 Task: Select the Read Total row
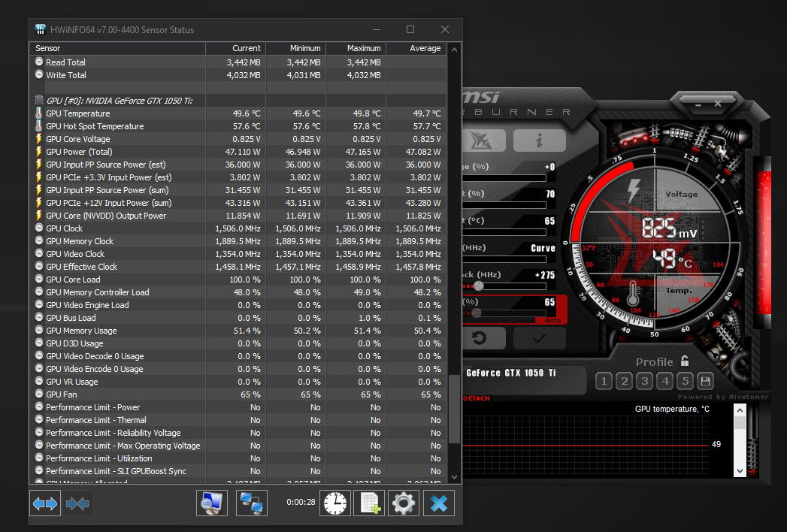[238, 62]
